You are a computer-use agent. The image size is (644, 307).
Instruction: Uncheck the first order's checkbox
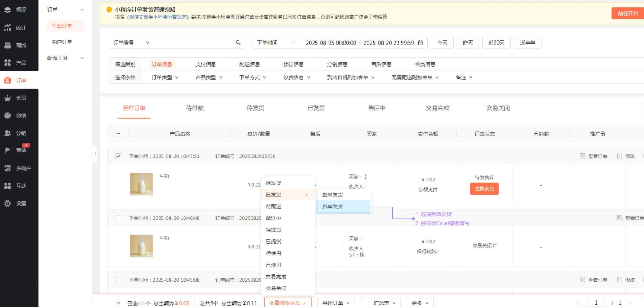(118, 156)
